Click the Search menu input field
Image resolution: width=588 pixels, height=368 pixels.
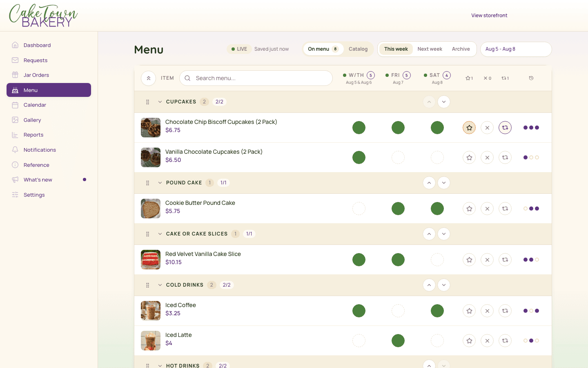click(256, 78)
